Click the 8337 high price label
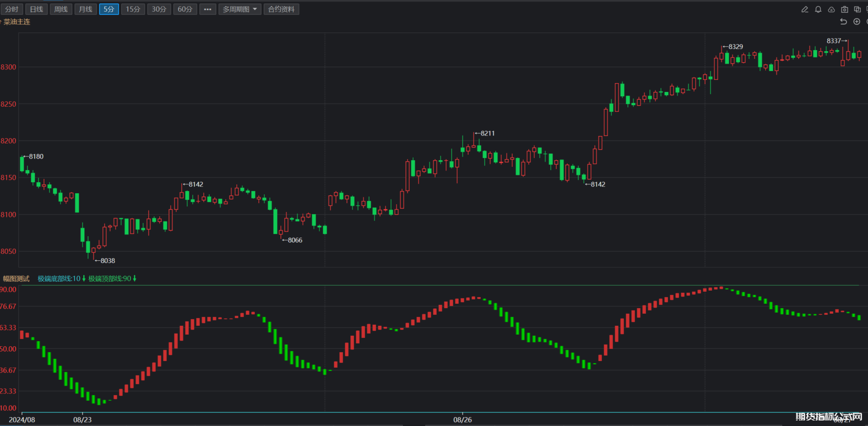Viewport: 868px width, 426px height. click(x=834, y=41)
